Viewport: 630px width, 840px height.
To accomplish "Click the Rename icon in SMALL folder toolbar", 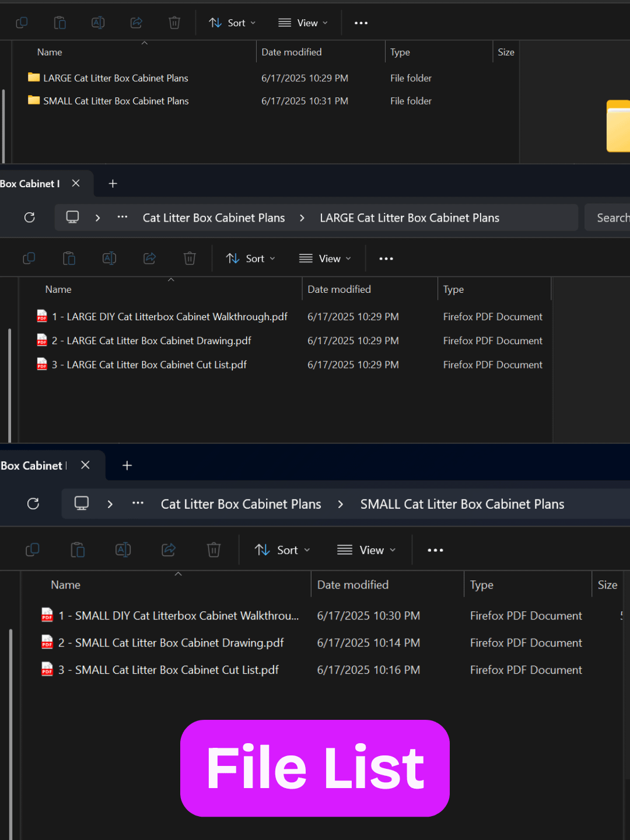I will (123, 549).
